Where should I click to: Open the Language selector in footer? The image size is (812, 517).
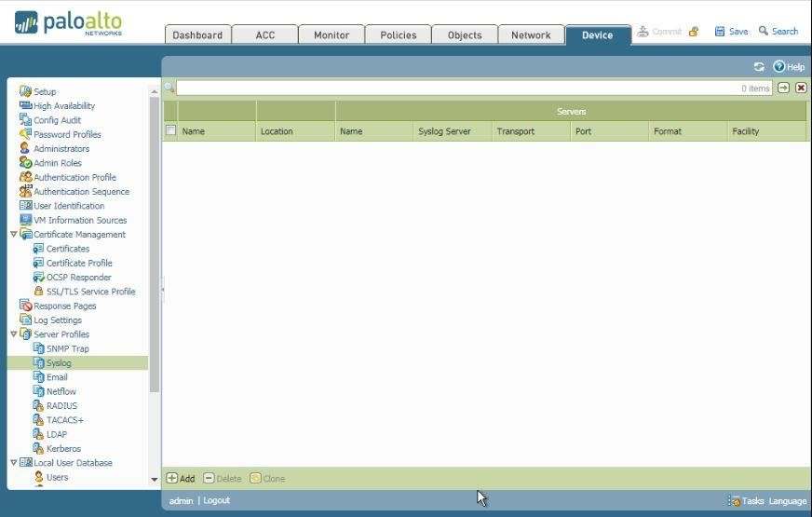[788, 501]
